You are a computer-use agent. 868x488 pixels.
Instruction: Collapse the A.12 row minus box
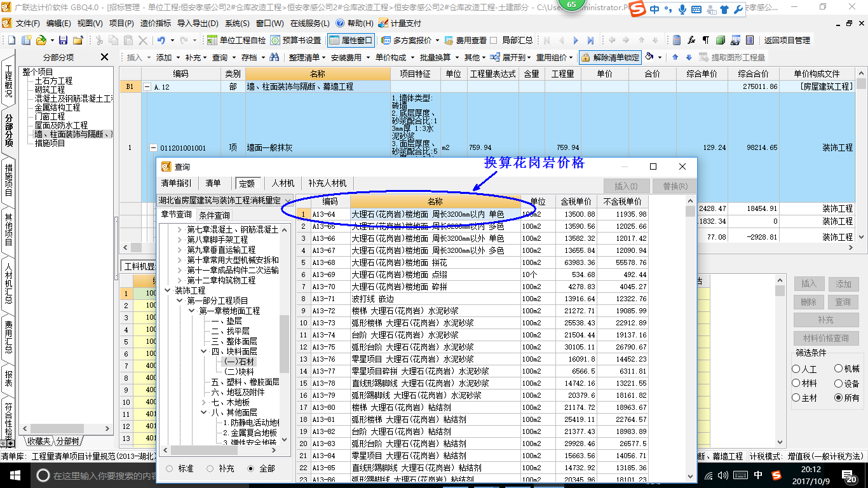[147, 86]
